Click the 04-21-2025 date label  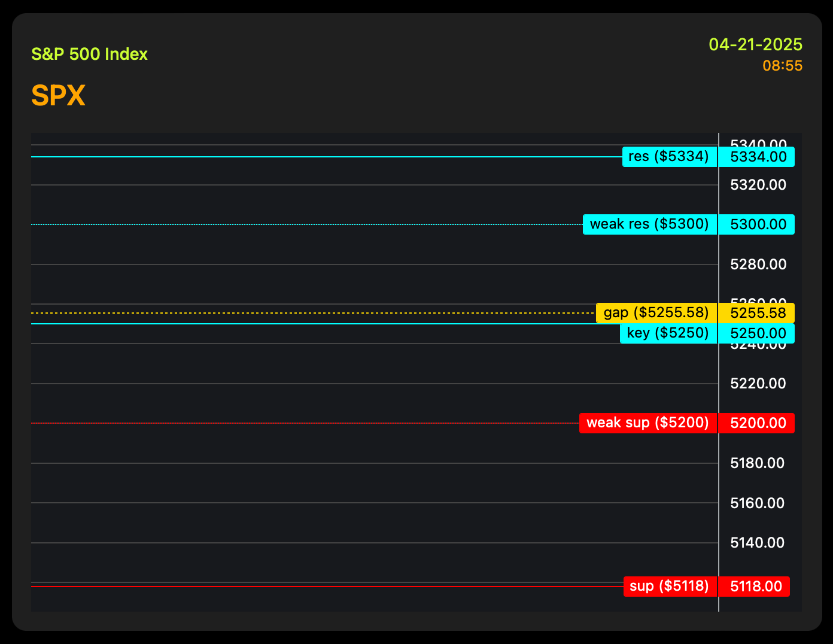click(755, 45)
